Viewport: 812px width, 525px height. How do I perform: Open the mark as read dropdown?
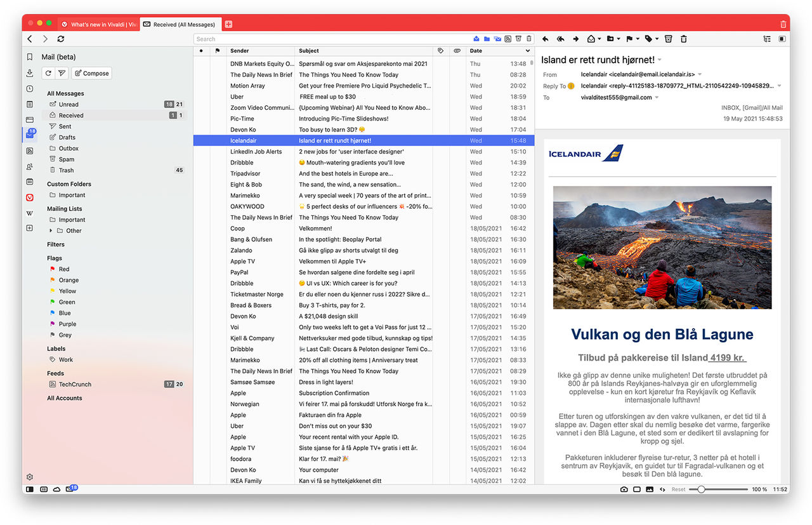[599, 39]
